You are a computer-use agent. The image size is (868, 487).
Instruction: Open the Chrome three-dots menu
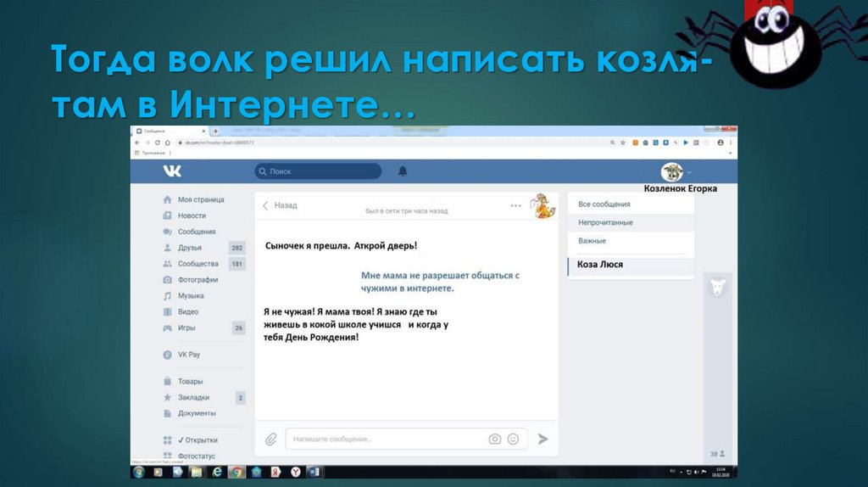coord(731,143)
